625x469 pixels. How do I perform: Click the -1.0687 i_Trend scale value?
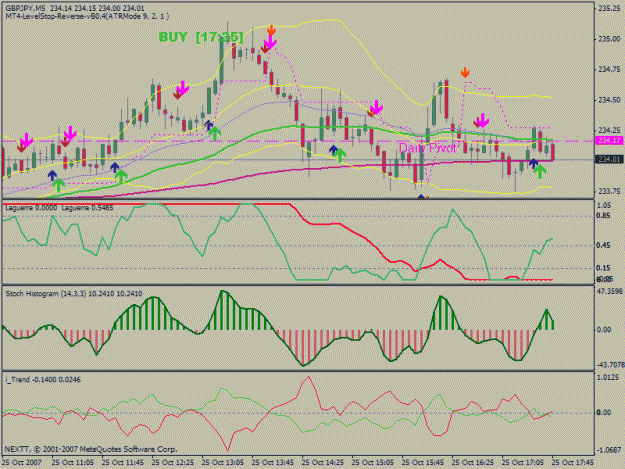pyautogui.click(x=609, y=450)
